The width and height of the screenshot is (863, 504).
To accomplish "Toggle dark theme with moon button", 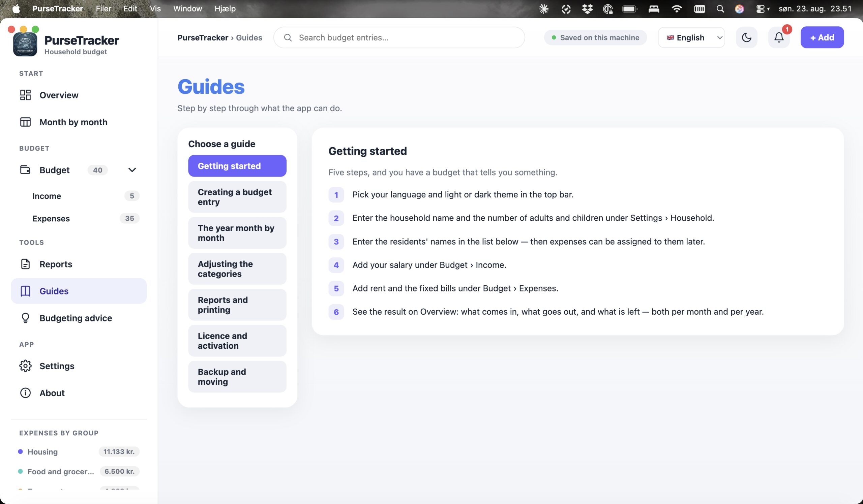I will [x=746, y=37].
